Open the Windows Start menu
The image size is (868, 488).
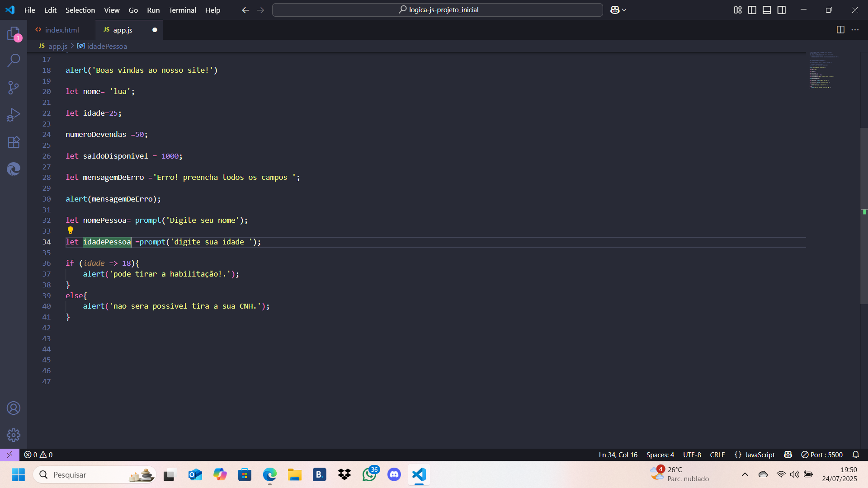(18, 474)
